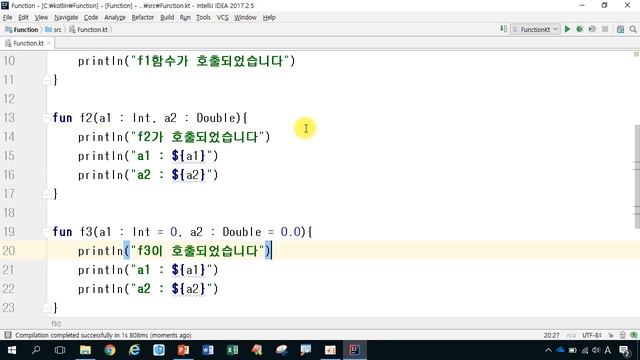Open the File menu

[x=8, y=18]
